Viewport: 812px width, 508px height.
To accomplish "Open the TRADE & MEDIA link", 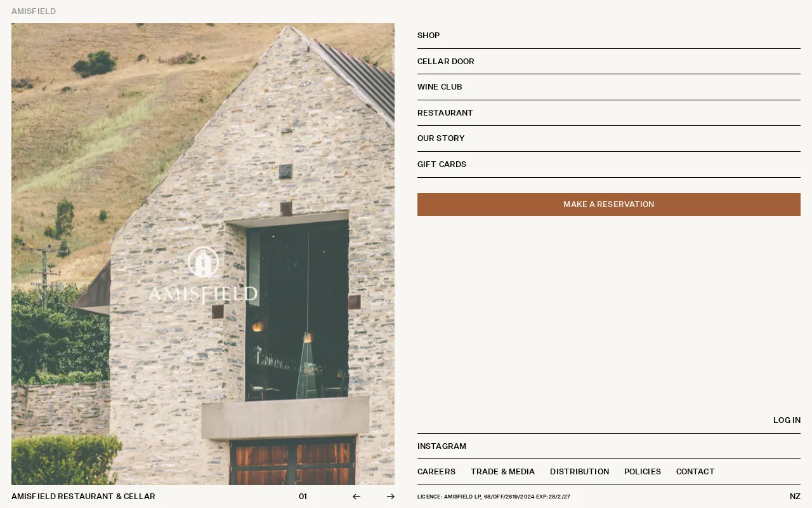I will [502, 471].
